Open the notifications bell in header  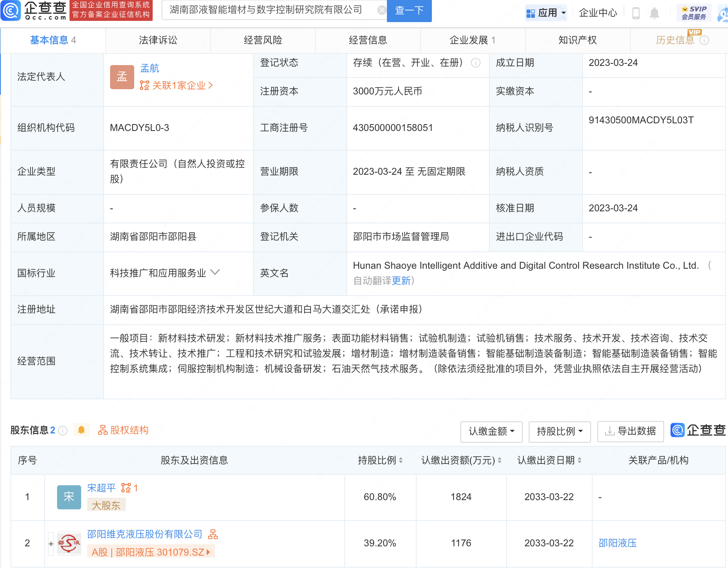(654, 13)
